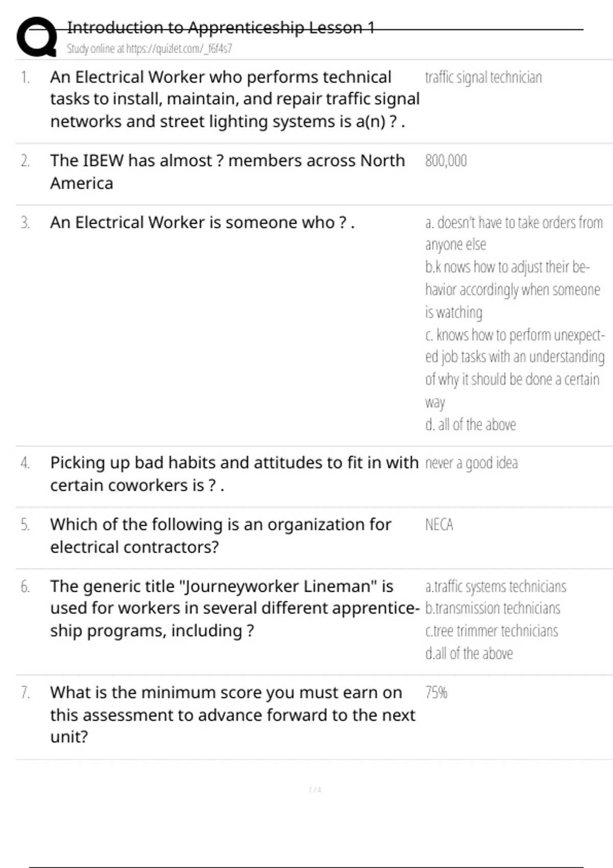
Task: Click option c. tree trimmer technicians
Action: pyautogui.click(x=491, y=631)
